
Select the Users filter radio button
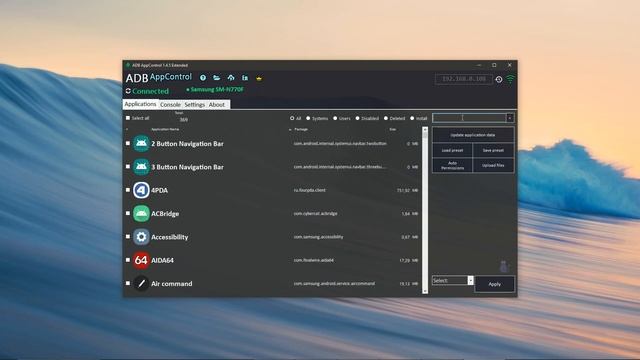(x=335, y=118)
